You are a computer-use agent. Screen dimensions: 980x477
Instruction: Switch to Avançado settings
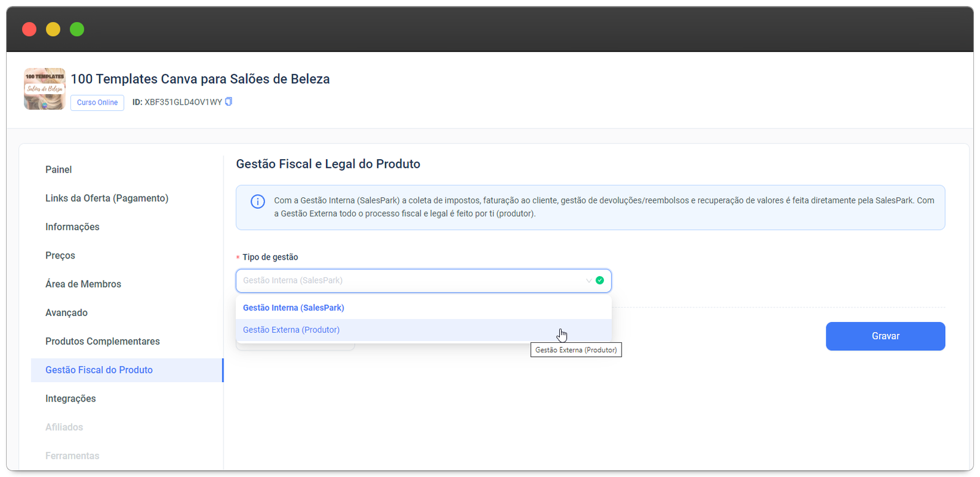(x=66, y=313)
